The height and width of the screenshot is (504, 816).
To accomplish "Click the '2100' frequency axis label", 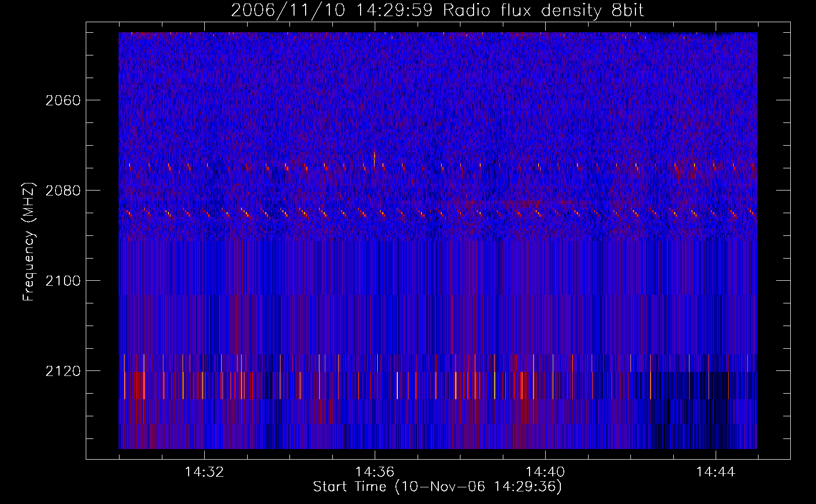I will [63, 281].
